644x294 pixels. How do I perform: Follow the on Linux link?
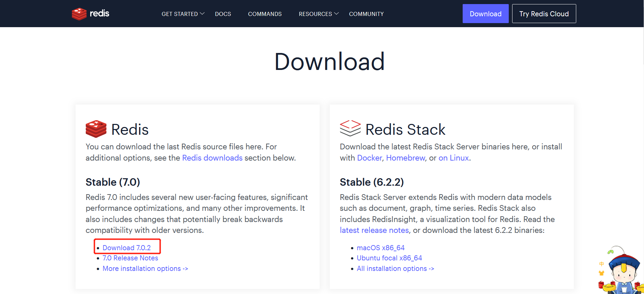point(454,158)
